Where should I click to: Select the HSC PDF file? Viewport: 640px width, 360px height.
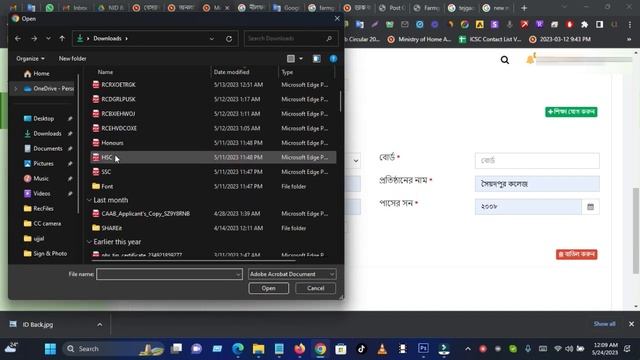point(213,157)
